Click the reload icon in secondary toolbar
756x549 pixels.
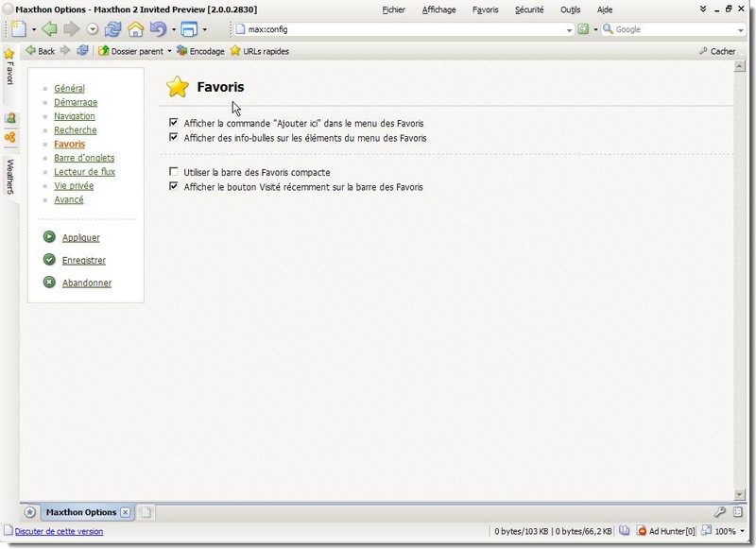pos(82,51)
